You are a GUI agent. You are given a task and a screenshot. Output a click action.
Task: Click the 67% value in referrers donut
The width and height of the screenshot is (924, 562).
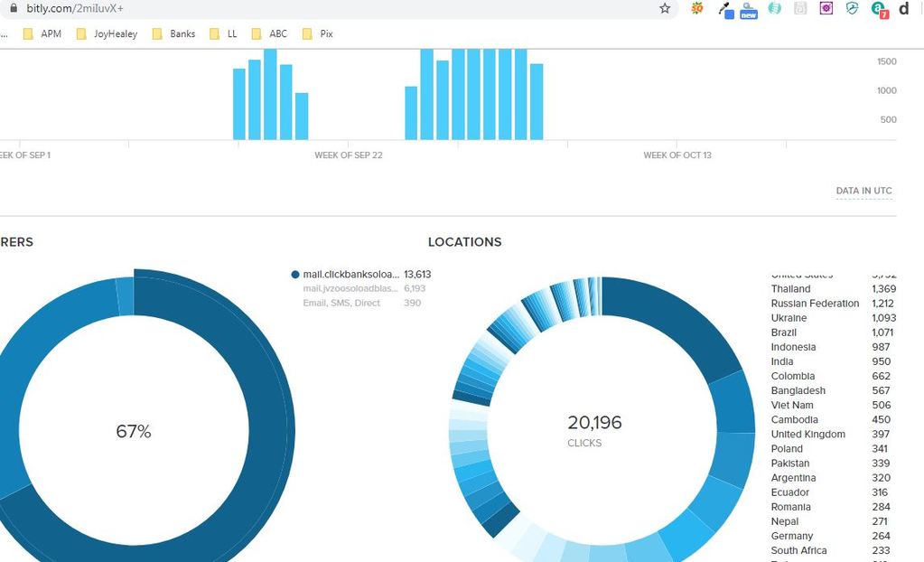point(134,431)
